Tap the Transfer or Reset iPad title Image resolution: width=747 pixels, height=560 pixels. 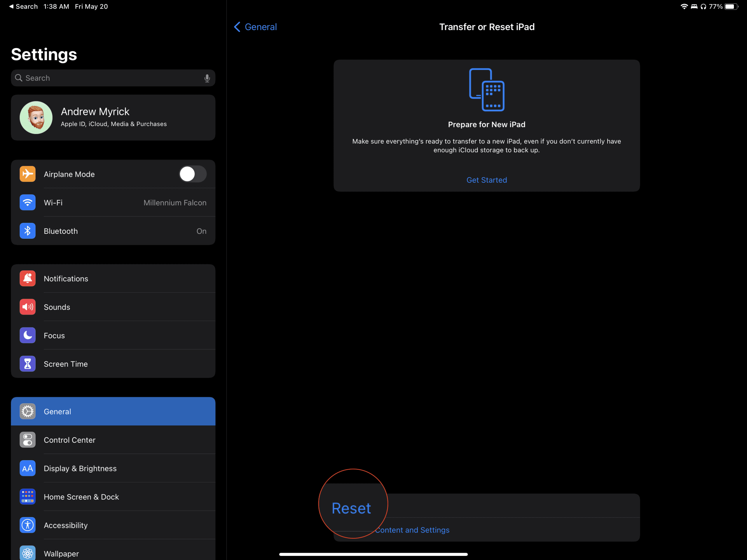487,27
